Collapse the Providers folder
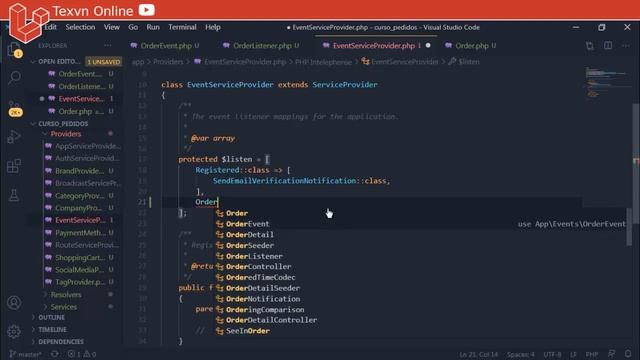This screenshot has width=640, height=360. click(66, 134)
